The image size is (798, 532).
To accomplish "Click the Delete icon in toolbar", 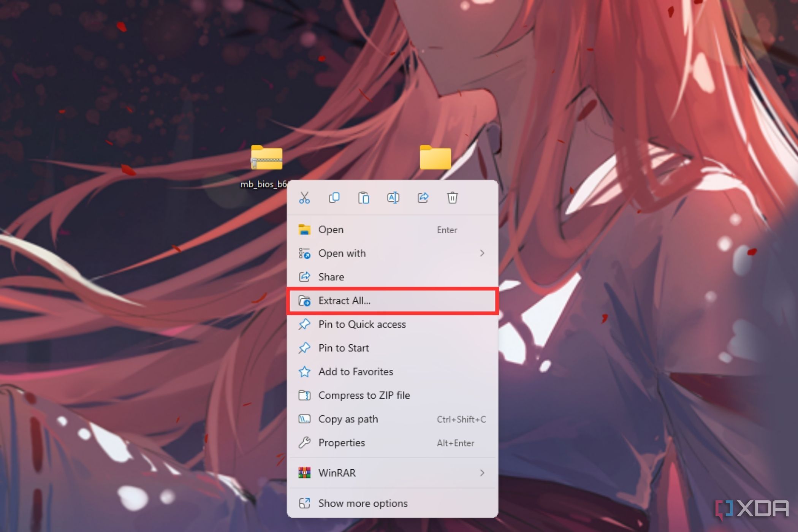I will pos(453,198).
